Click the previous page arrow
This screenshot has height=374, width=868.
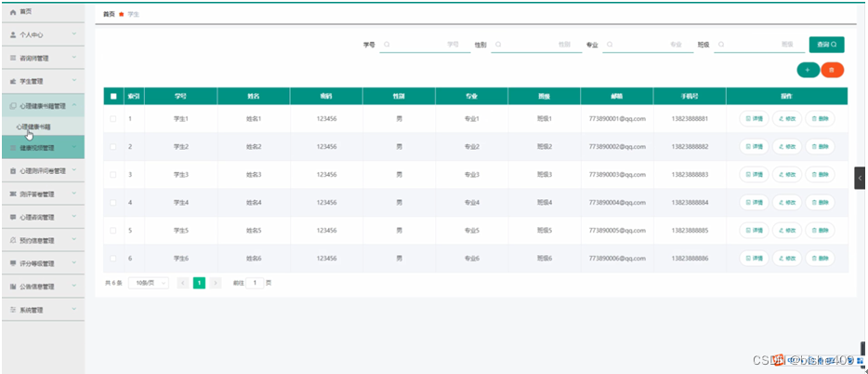tap(183, 283)
